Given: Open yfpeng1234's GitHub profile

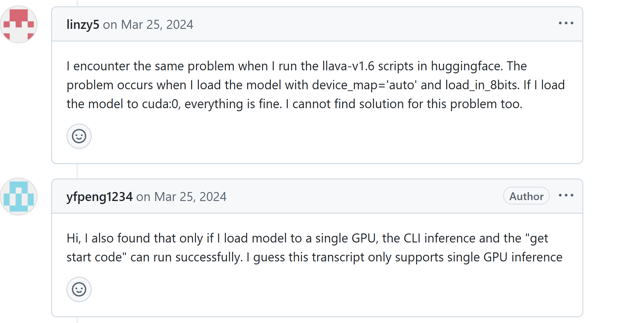Looking at the screenshot, I should coord(100,197).
